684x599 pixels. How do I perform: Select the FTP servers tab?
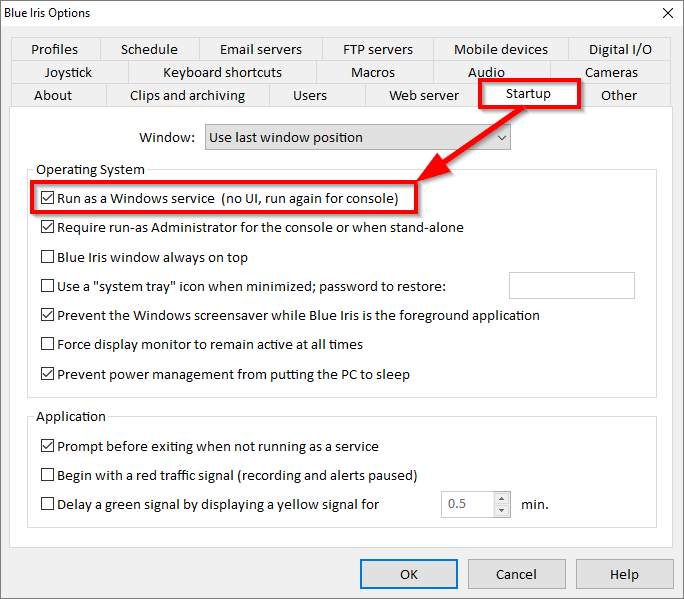click(x=377, y=49)
